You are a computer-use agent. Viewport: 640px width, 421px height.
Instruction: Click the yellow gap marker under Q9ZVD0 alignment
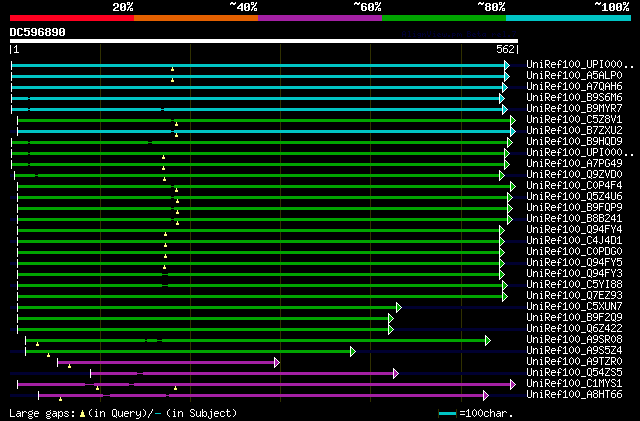tap(164, 179)
